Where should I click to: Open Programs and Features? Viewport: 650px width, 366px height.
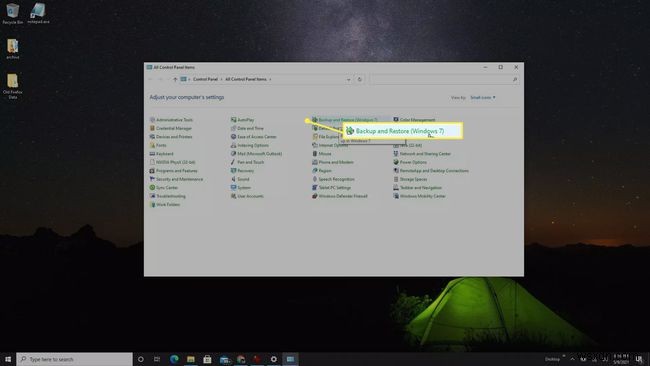173,171
